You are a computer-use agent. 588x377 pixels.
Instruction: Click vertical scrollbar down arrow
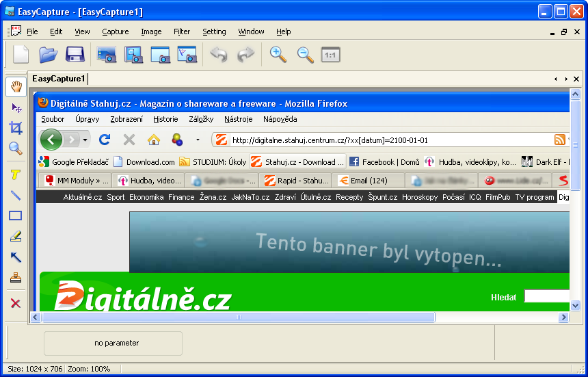(575, 306)
